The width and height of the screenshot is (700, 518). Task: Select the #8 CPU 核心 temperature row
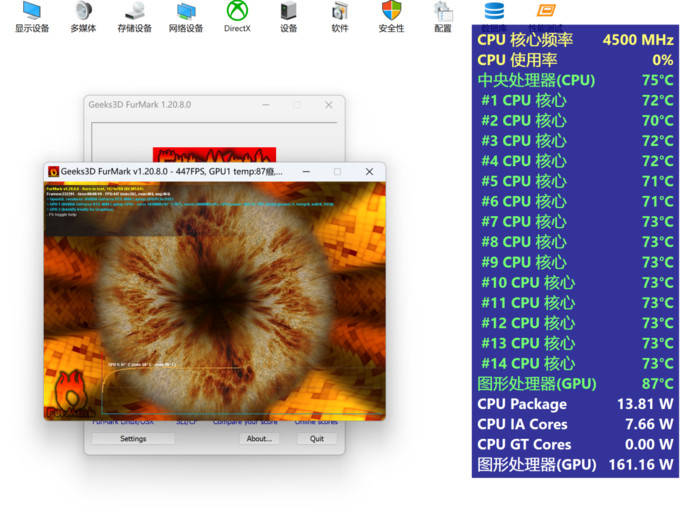pos(575,242)
